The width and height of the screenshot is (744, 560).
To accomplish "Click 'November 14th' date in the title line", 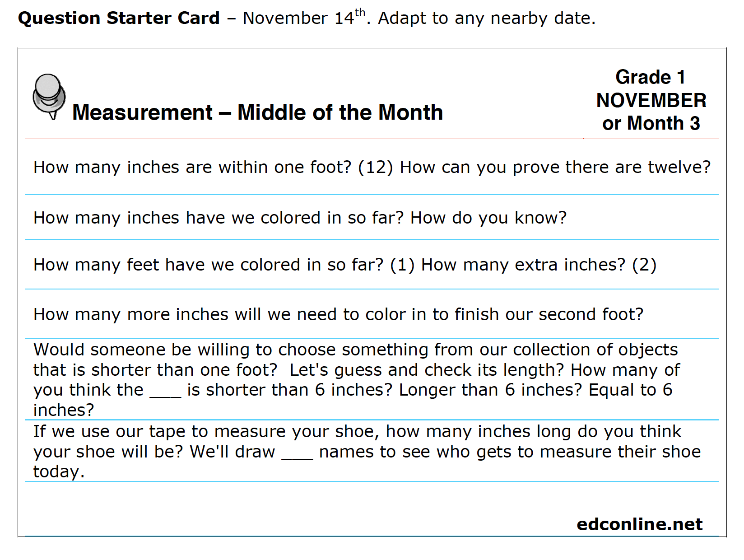I will (x=304, y=17).
